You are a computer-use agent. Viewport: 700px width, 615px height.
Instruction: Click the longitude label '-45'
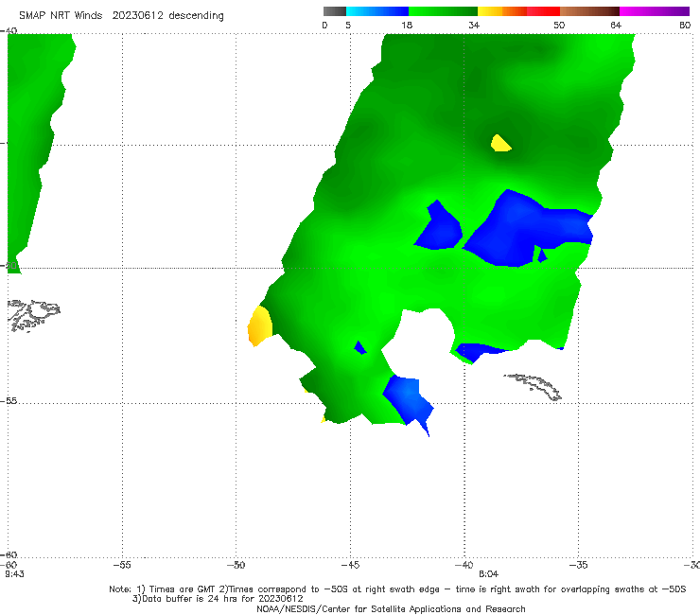pos(350,565)
